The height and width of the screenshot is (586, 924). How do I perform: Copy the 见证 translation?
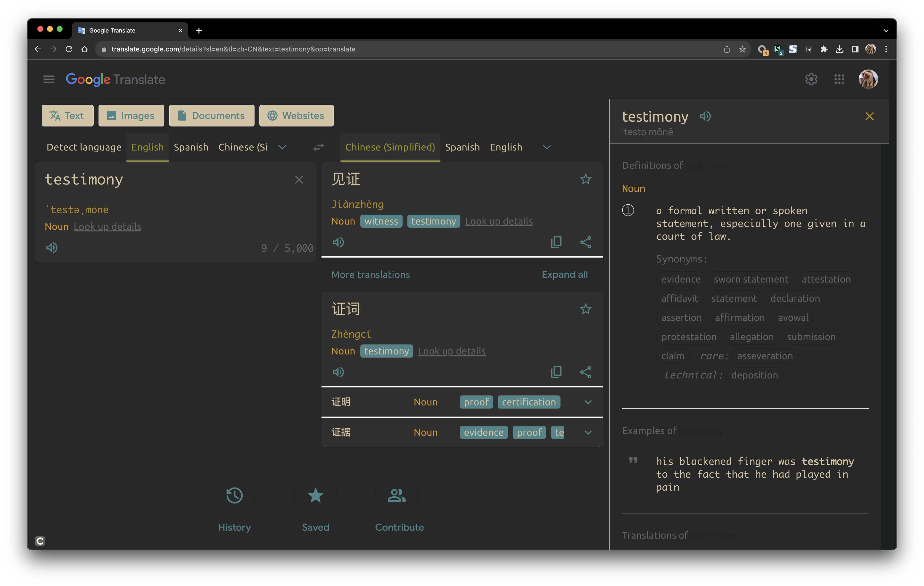click(x=556, y=242)
